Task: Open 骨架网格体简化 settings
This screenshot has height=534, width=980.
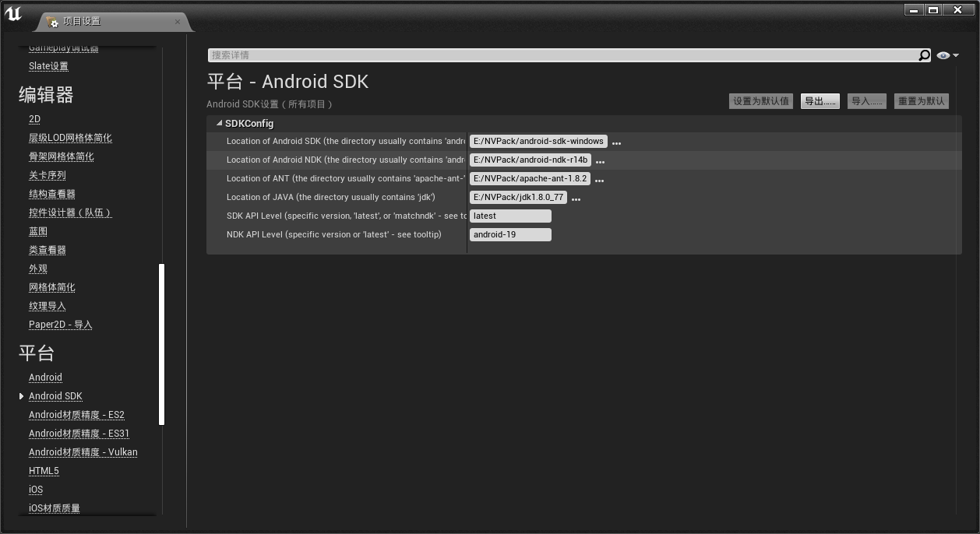Action: pyautogui.click(x=62, y=156)
